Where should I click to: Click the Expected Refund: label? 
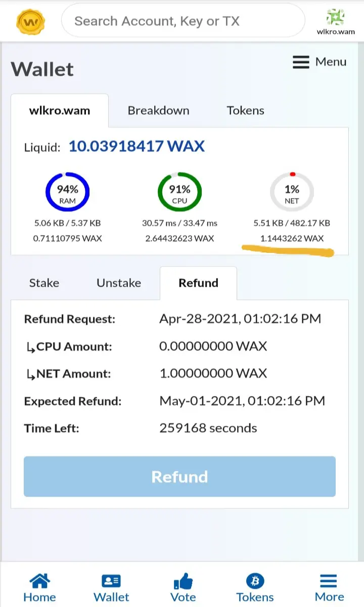click(73, 402)
